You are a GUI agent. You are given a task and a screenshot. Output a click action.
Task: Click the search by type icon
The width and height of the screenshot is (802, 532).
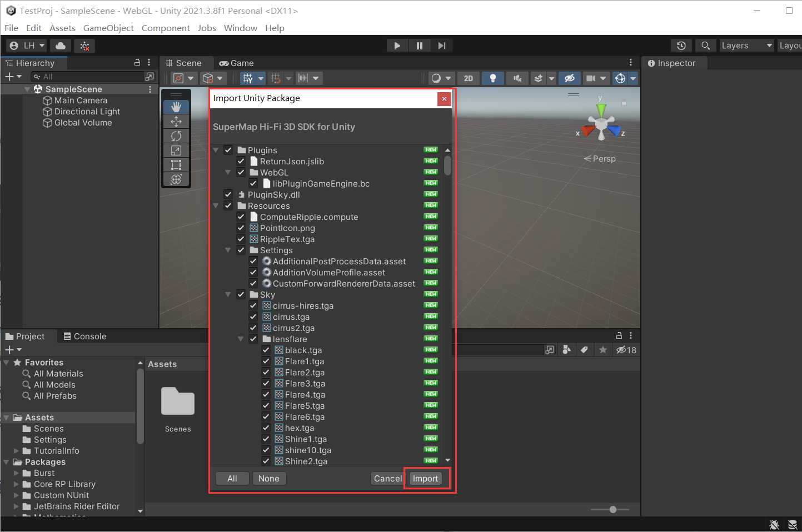(x=566, y=350)
